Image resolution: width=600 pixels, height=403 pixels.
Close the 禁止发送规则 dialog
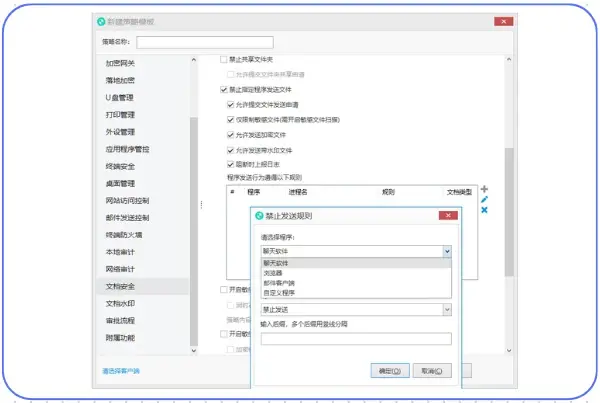[448, 215]
